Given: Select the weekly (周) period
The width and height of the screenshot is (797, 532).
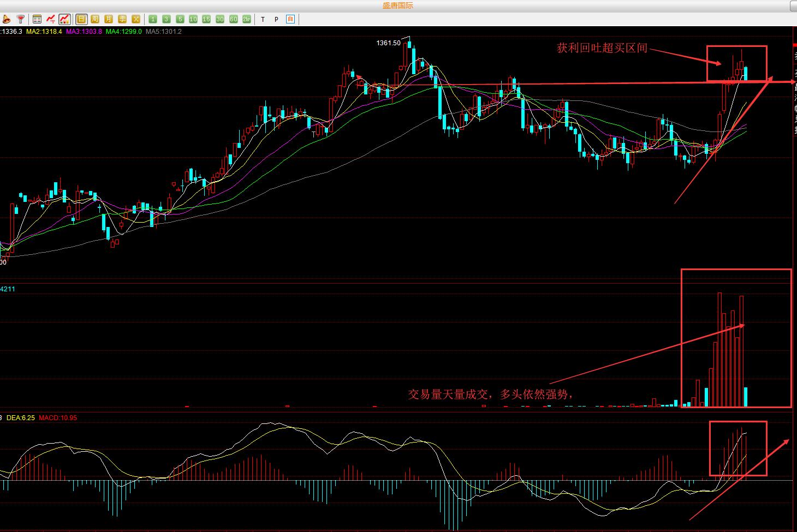Looking at the screenshot, I should pyautogui.click(x=95, y=19).
